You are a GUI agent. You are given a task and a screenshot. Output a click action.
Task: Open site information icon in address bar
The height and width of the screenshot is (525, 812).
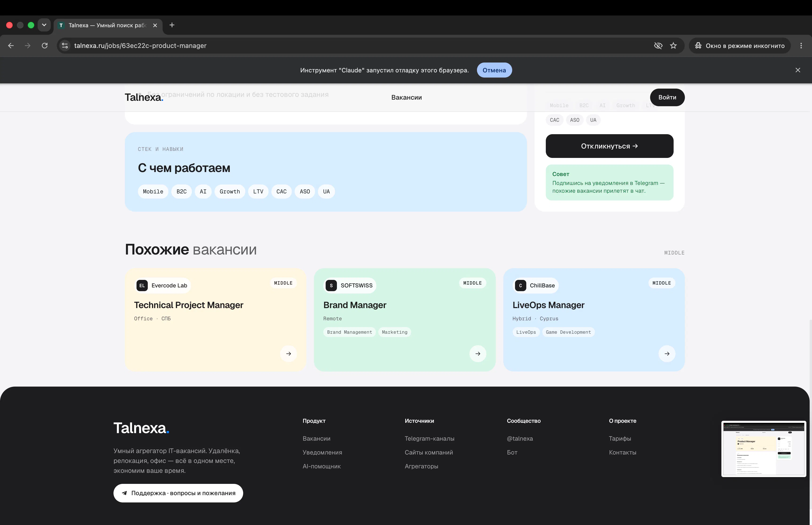point(65,46)
